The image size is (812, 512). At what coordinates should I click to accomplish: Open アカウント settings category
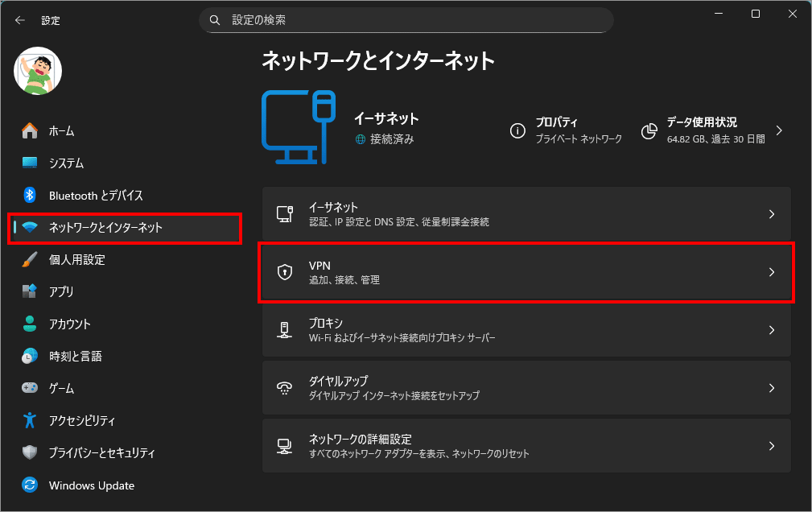click(x=69, y=324)
